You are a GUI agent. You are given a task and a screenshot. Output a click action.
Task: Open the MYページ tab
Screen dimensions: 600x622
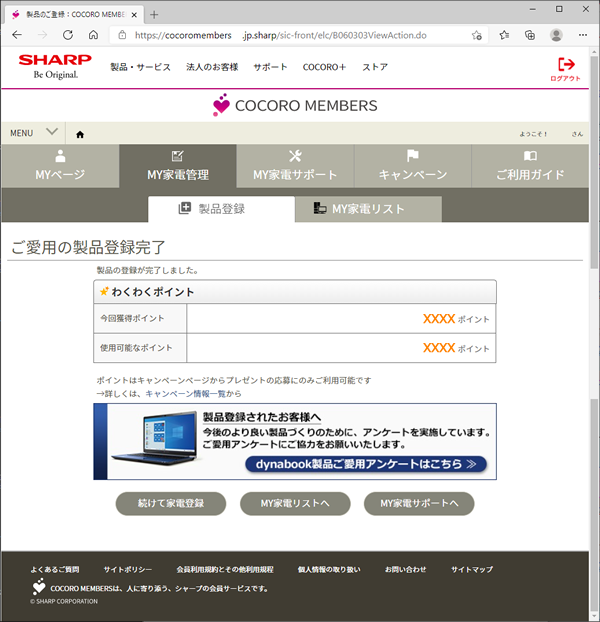tap(60, 166)
